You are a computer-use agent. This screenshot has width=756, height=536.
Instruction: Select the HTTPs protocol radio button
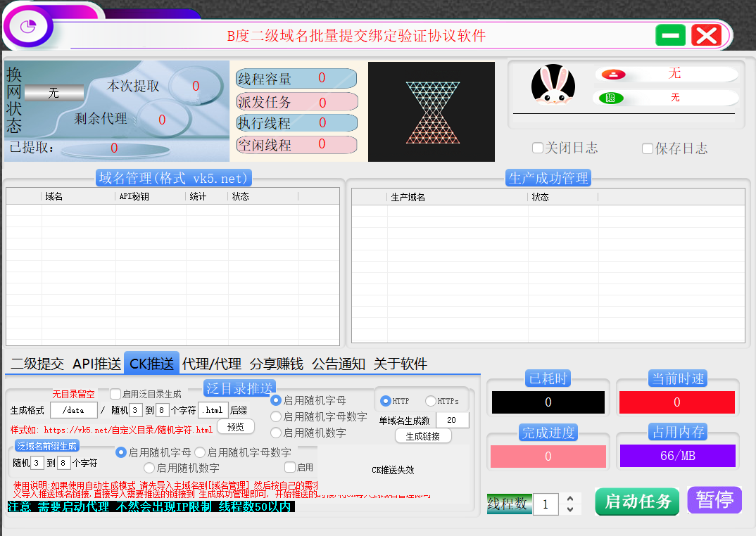coord(431,401)
